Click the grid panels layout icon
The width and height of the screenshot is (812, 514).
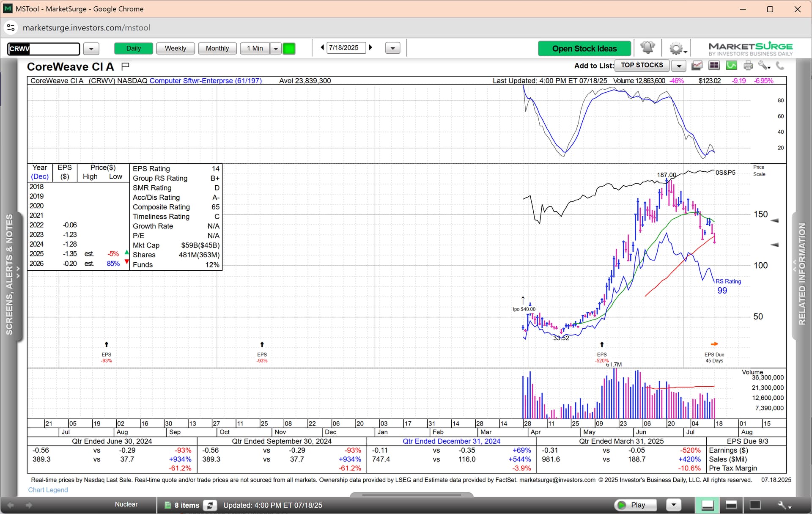click(714, 66)
